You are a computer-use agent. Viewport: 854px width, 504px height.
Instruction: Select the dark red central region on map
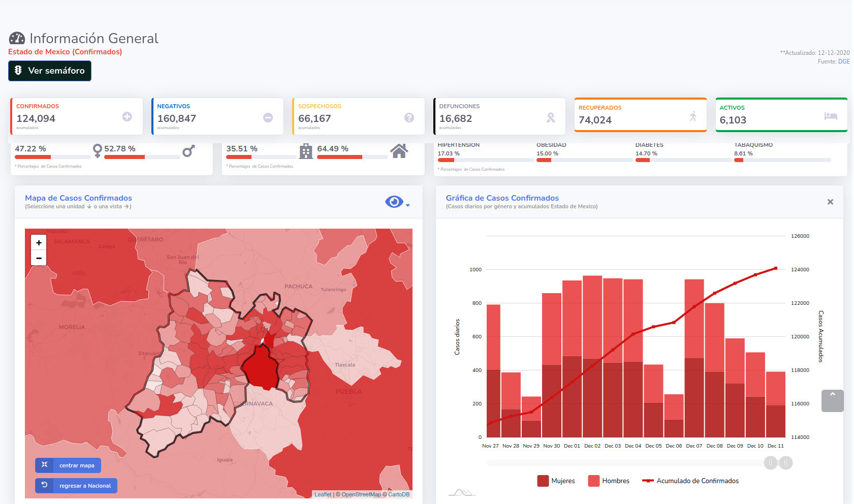coord(261,367)
